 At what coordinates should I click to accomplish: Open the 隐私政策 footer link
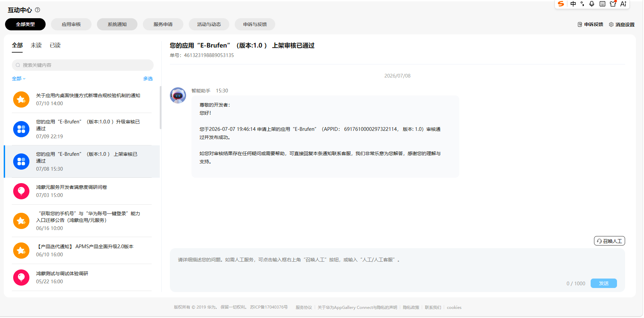(x=411, y=307)
